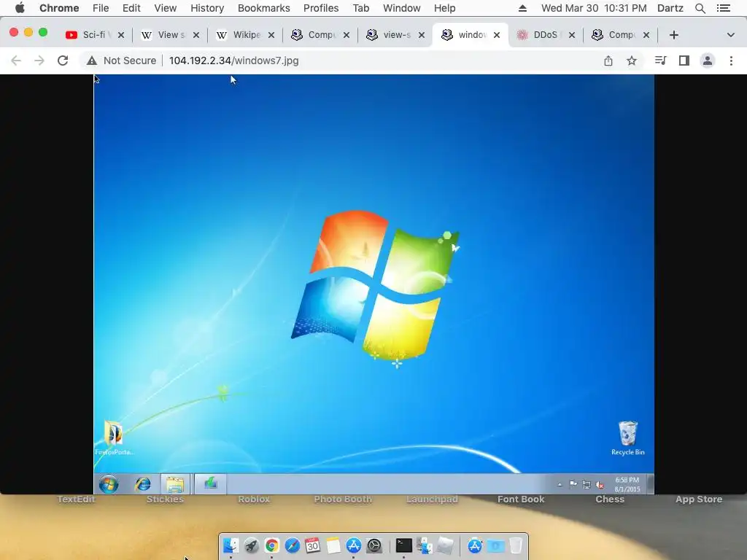This screenshot has width=747, height=560.
Task: Open the Not Secure site information warning
Action: [x=122, y=61]
